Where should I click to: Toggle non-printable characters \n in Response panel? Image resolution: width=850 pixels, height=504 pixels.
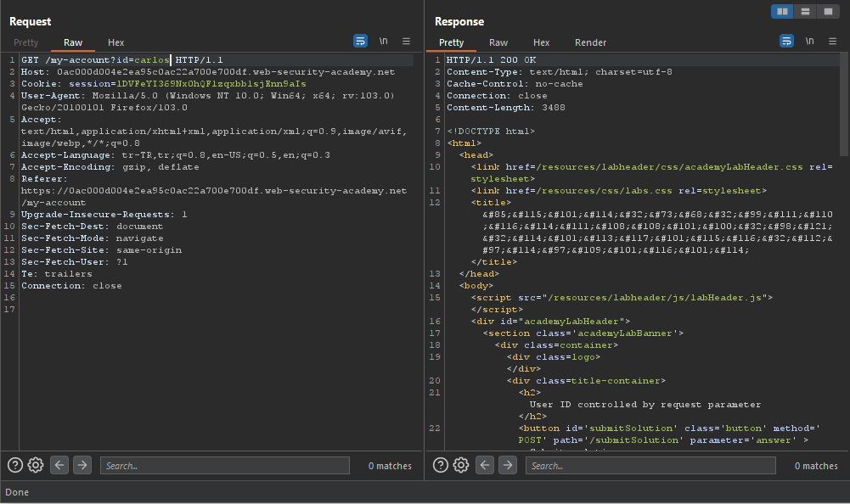pyautogui.click(x=809, y=42)
